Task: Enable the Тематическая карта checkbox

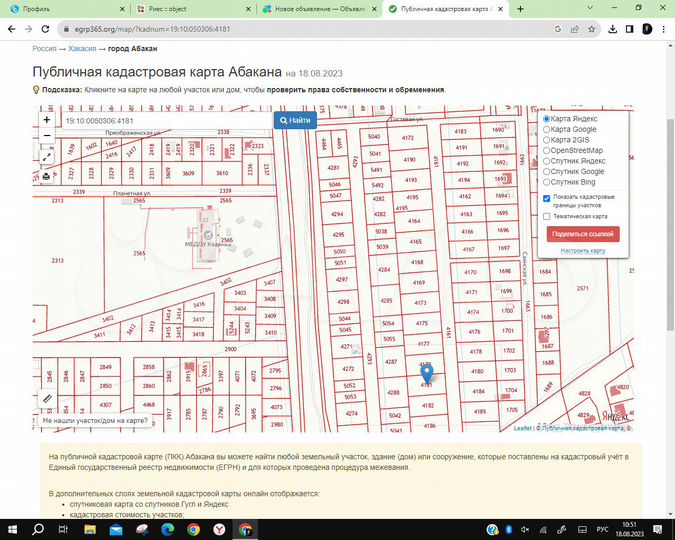Action: point(546,216)
